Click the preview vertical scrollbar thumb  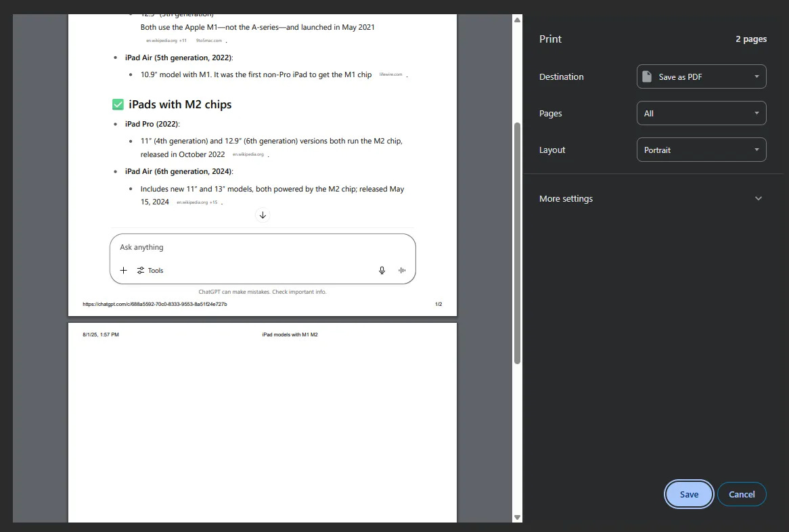coord(517,243)
